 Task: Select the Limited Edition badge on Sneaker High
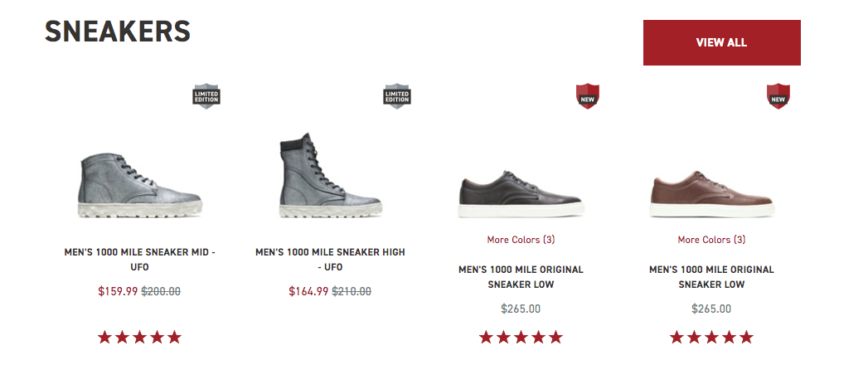pos(397,96)
